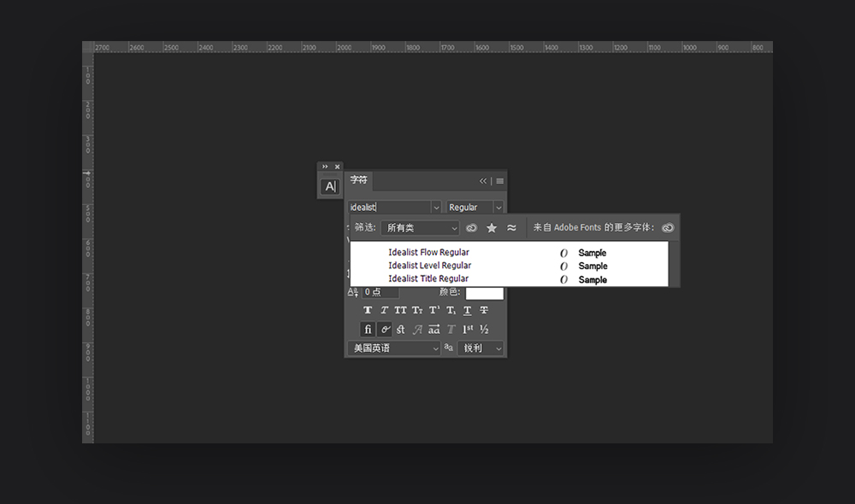Toggle Contextual Alternates OpenType button

385,329
